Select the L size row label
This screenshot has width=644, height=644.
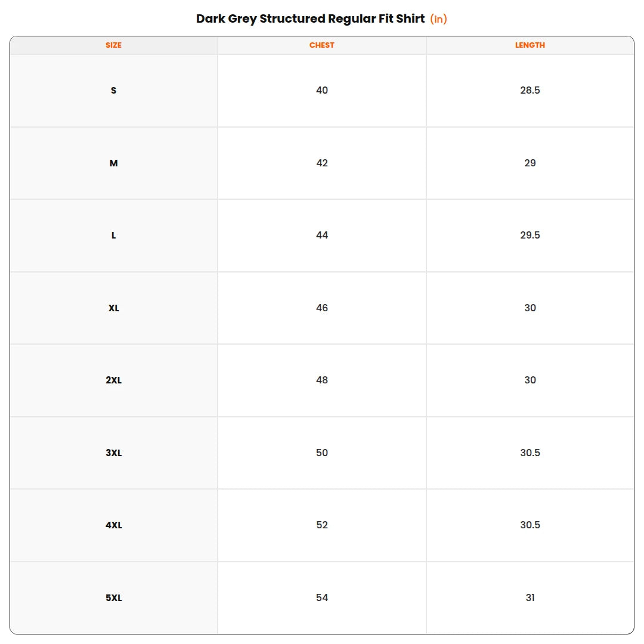(114, 236)
